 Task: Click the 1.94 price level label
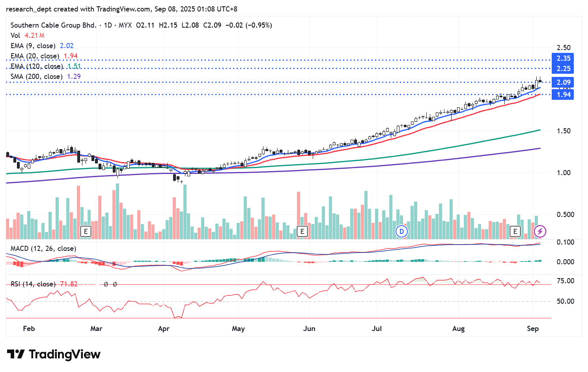click(563, 95)
